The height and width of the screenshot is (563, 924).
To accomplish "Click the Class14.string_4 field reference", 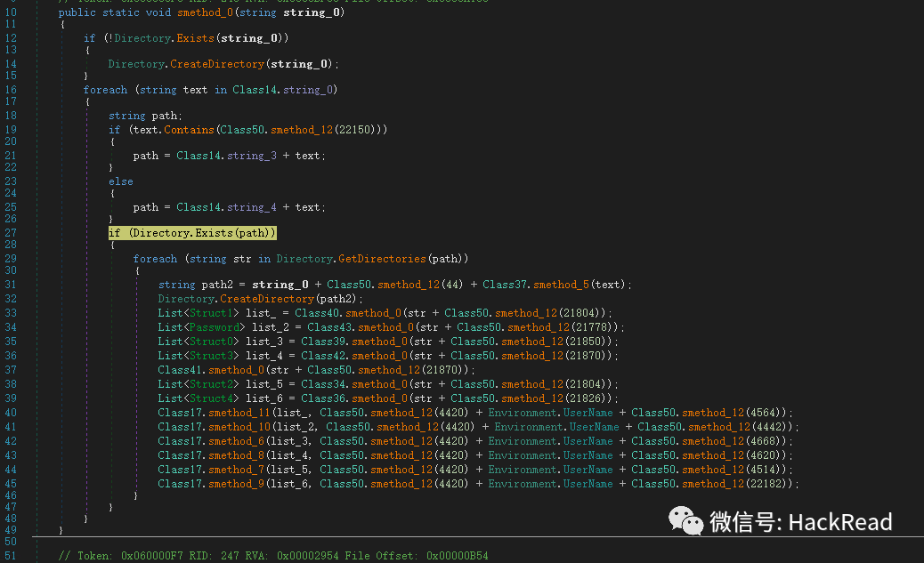I will pyautogui.click(x=226, y=208).
